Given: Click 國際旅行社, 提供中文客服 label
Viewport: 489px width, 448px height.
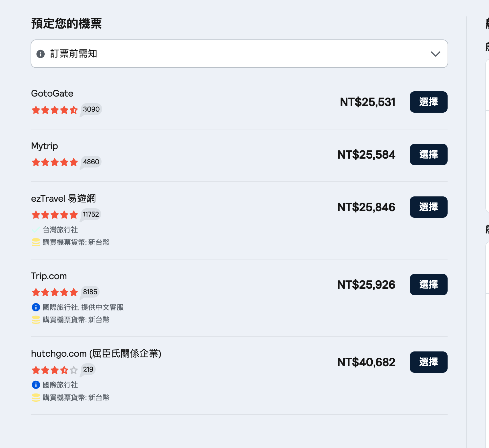Looking at the screenshot, I should tap(83, 307).
